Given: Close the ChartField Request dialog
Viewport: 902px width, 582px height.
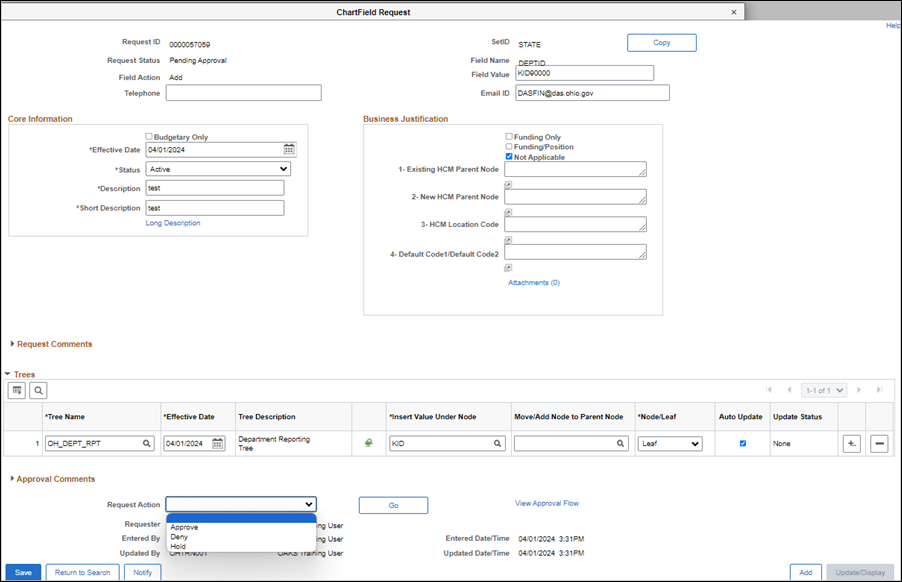Looking at the screenshot, I should pos(733,12).
